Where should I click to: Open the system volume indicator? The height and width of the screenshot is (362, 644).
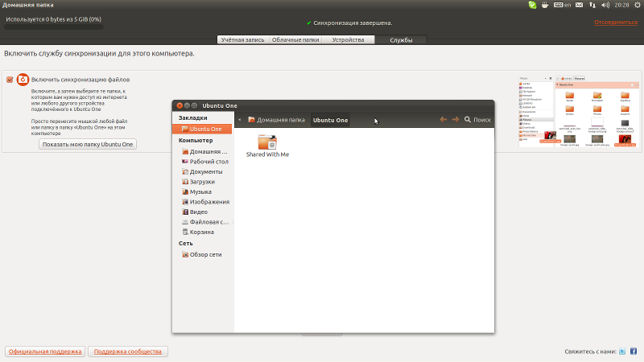point(605,5)
